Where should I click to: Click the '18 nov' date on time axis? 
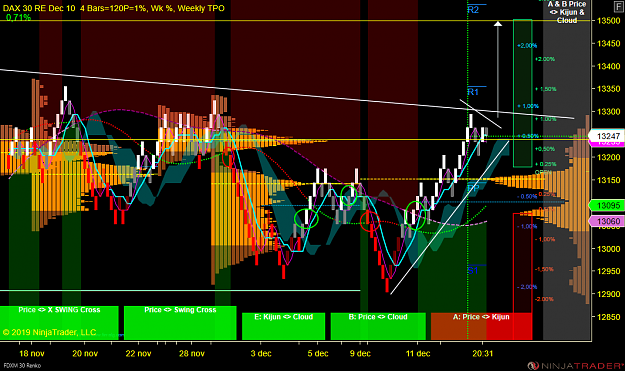(x=32, y=353)
